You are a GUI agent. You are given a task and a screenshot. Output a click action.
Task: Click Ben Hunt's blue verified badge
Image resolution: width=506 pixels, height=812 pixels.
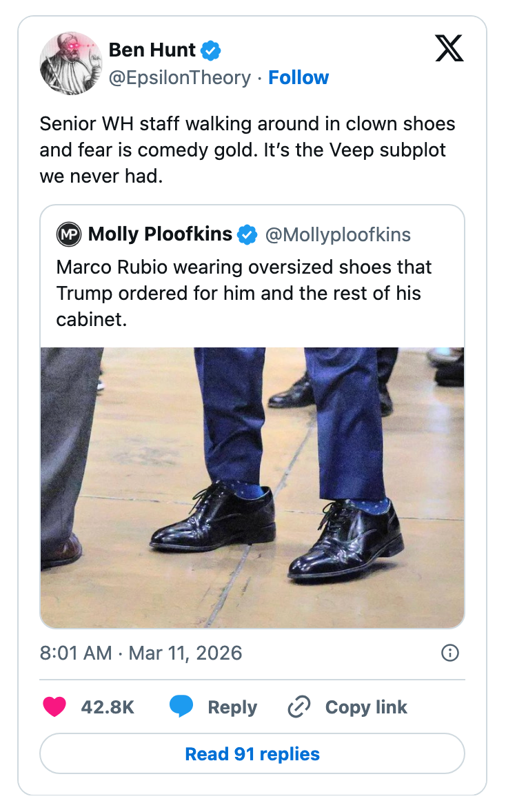[211, 50]
